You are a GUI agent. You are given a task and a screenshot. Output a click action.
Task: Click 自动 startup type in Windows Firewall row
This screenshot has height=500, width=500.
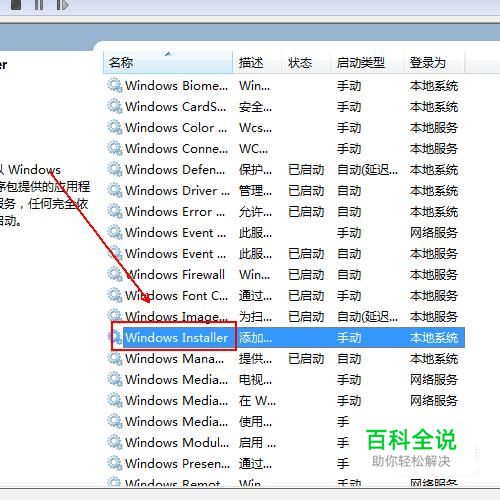click(349, 274)
